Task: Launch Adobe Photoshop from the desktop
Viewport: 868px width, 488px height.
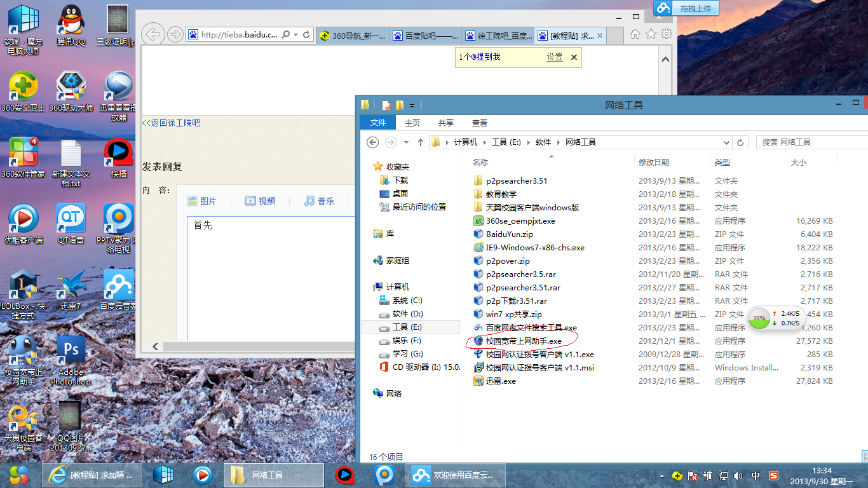Action: click(71, 360)
